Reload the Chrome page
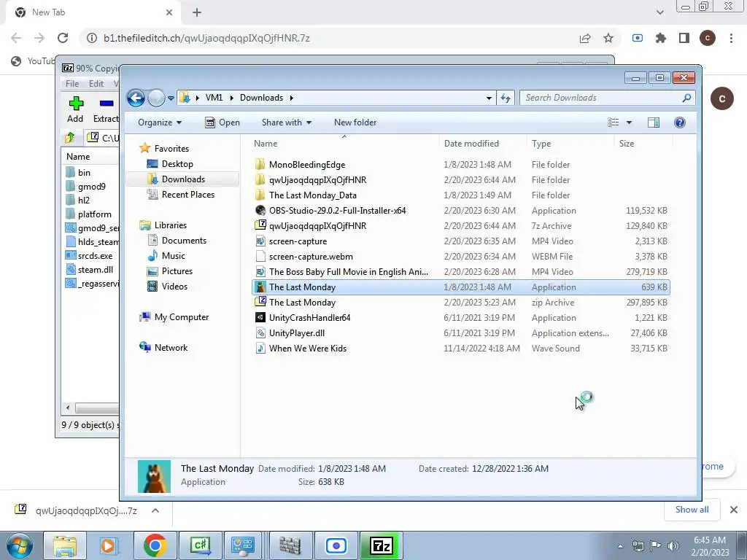Viewport: 747px width, 560px height. pyautogui.click(x=63, y=38)
